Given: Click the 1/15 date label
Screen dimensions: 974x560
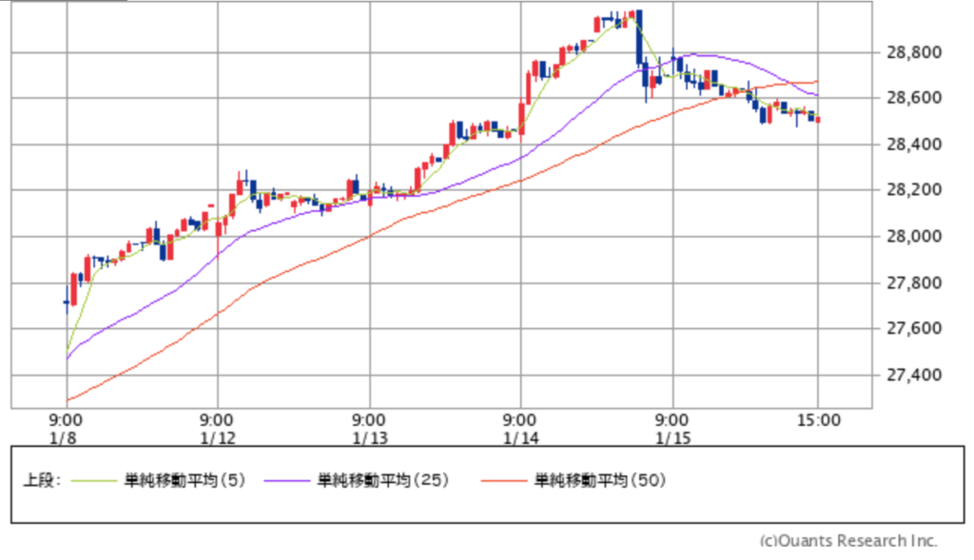Looking at the screenshot, I should click(x=672, y=437).
